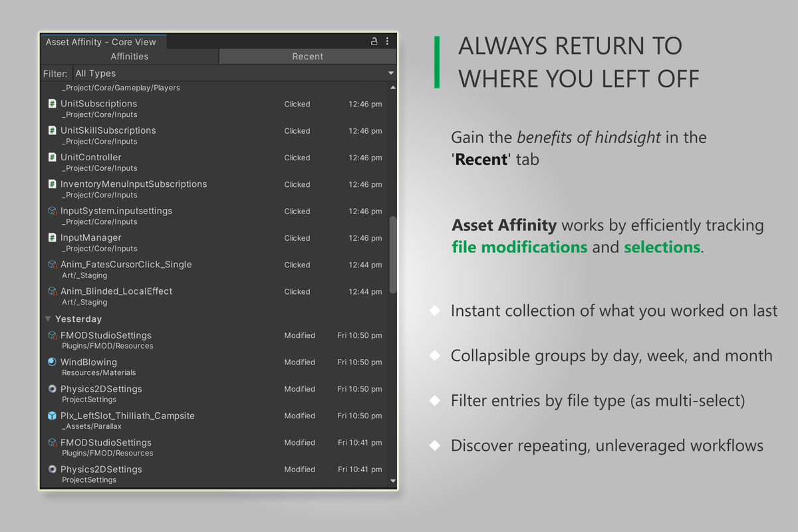Click the _Assets/Parallax path text
Viewport: 798px width, 532px height.
point(92,426)
